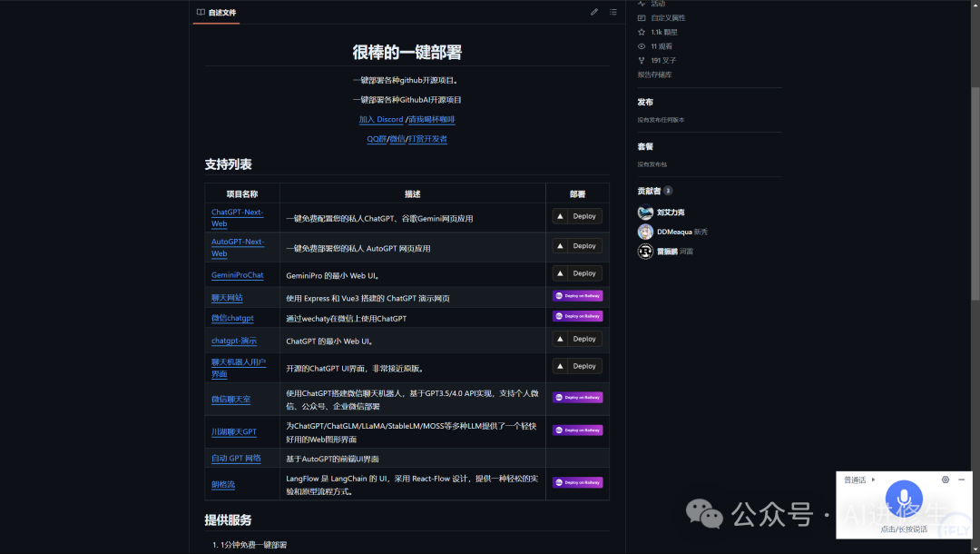Open the 聊天机器人用户界面 project link
This screenshot has height=554, width=980.
(238, 368)
